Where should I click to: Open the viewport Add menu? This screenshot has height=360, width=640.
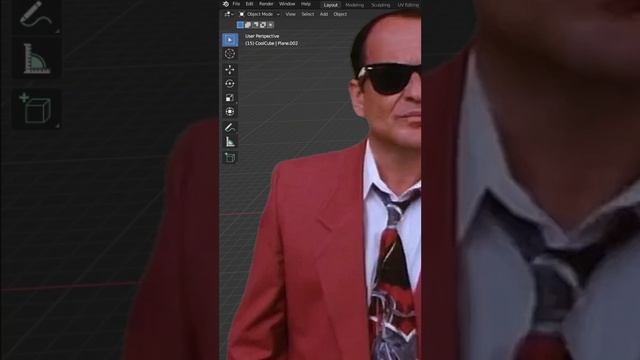(324, 14)
